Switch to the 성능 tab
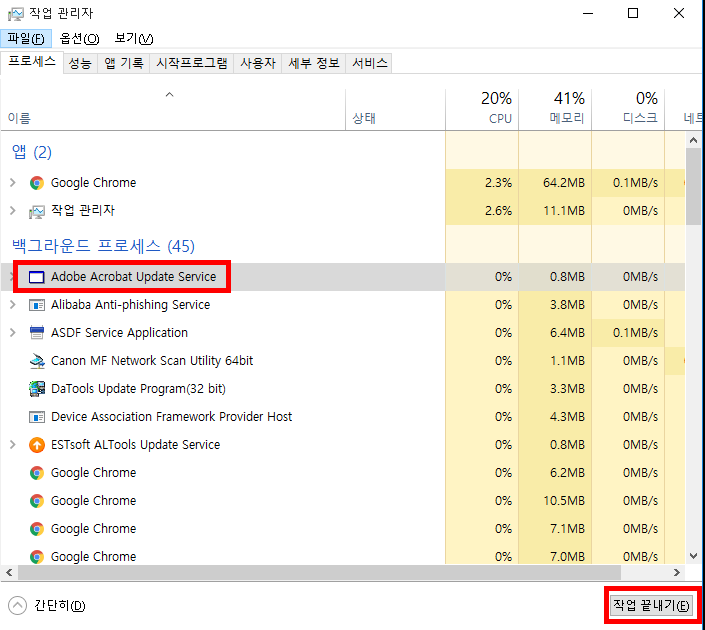This screenshot has width=705, height=630. point(80,63)
